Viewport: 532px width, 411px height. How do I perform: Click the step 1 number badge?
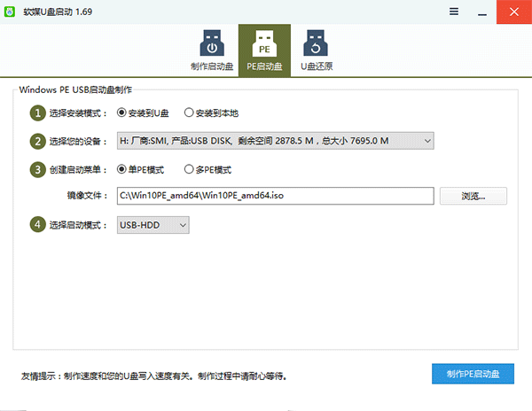37,112
